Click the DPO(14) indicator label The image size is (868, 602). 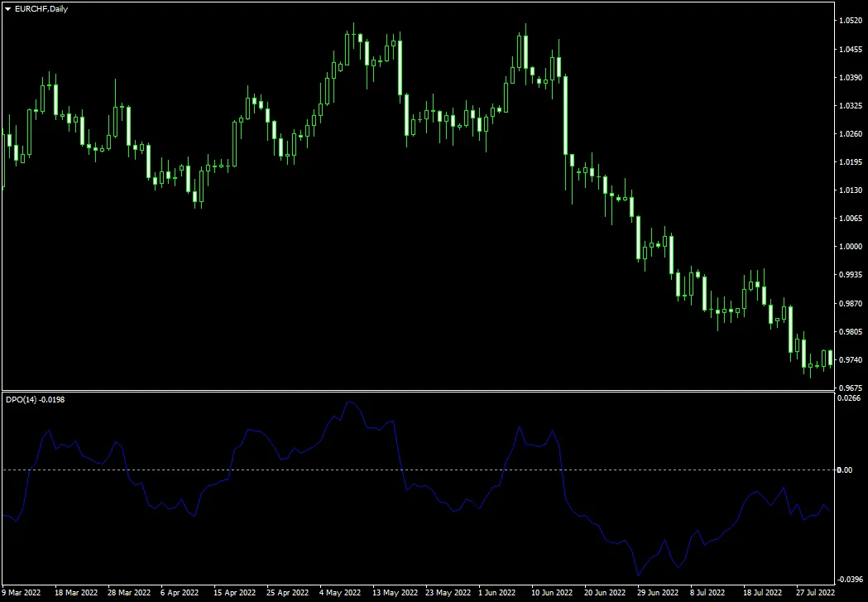coord(23,398)
